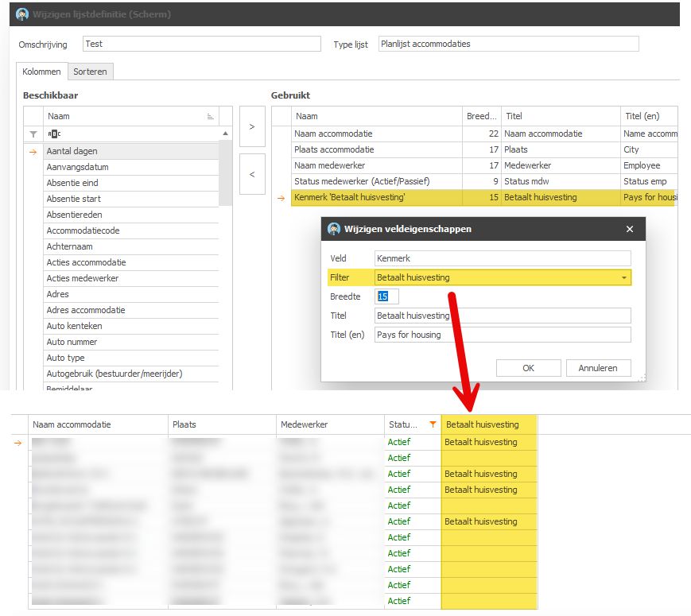Screen dimensions: 691x616
Task: Click the app icon in Wijzigen veldeigenschappen title bar
Action: click(x=334, y=229)
